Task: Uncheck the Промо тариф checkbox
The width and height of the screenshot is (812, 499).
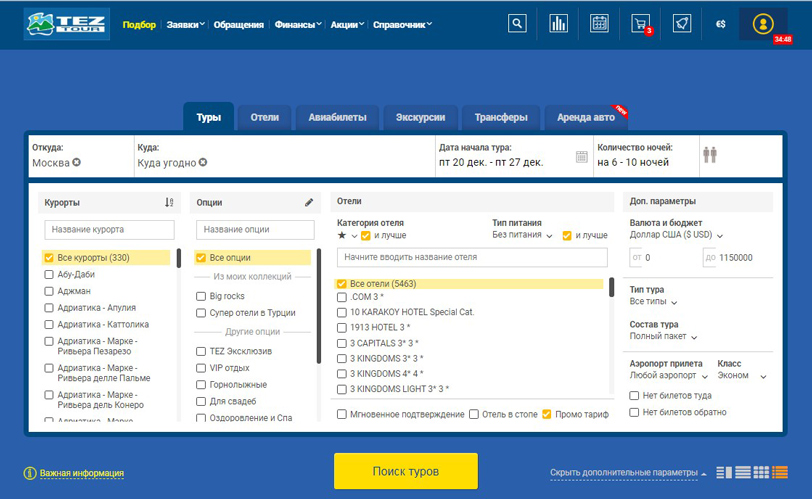Action: [547, 414]
